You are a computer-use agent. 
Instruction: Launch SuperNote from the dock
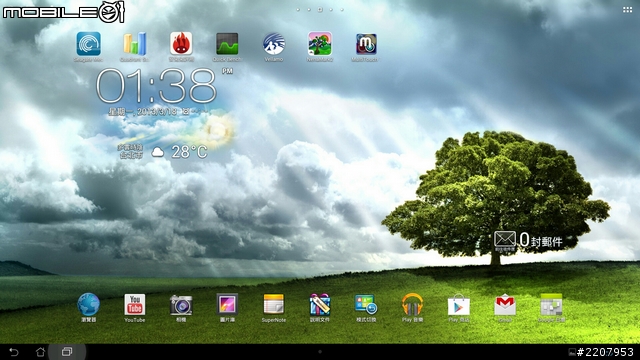pyautogui.click(x=274, y=304)
